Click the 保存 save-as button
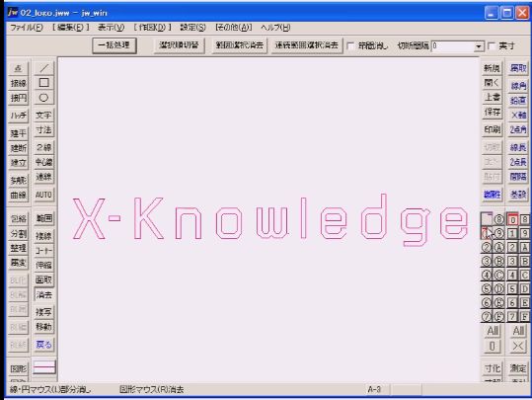 [x=492, y=112]
